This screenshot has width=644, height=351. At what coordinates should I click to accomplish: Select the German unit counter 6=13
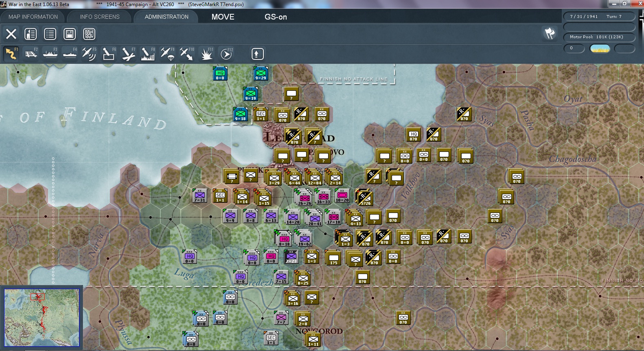[271, 216]
